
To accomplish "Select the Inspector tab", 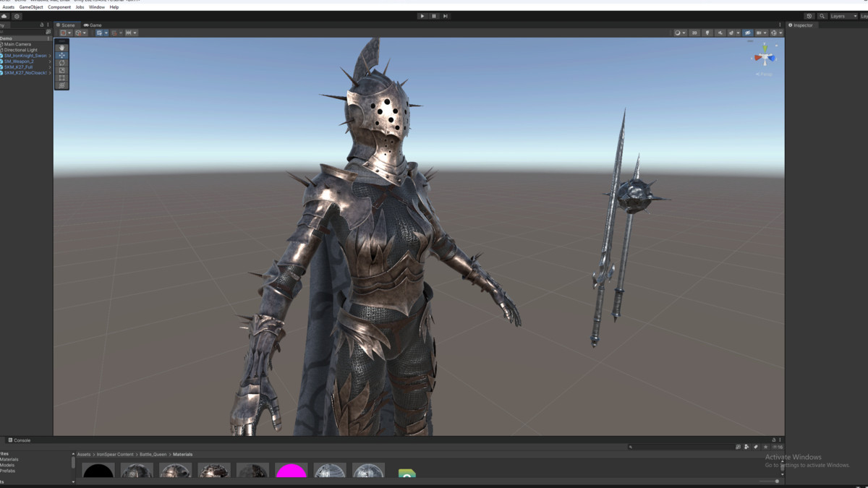I will tap(801, 25).
